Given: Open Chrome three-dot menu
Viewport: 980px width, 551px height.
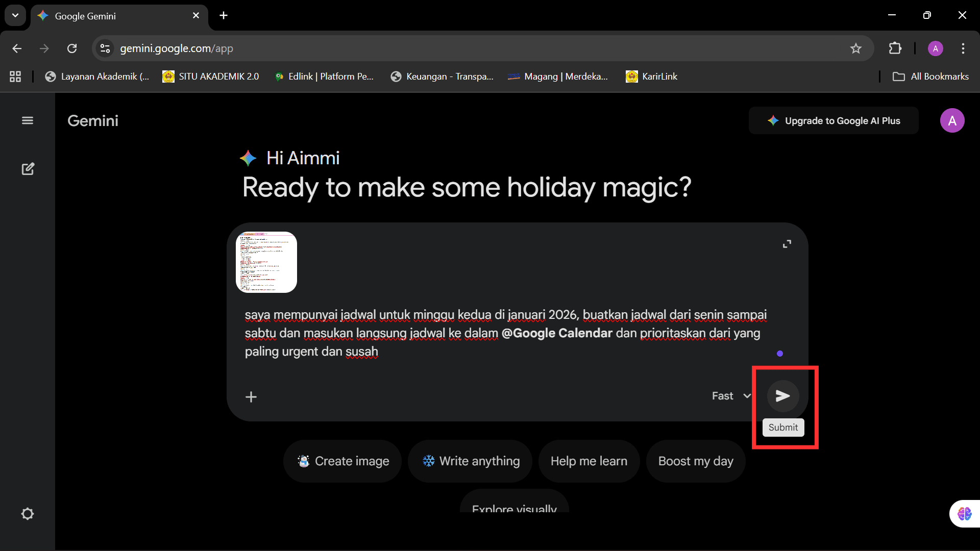Looking at the screenshot, I should (x=963, y=48).
